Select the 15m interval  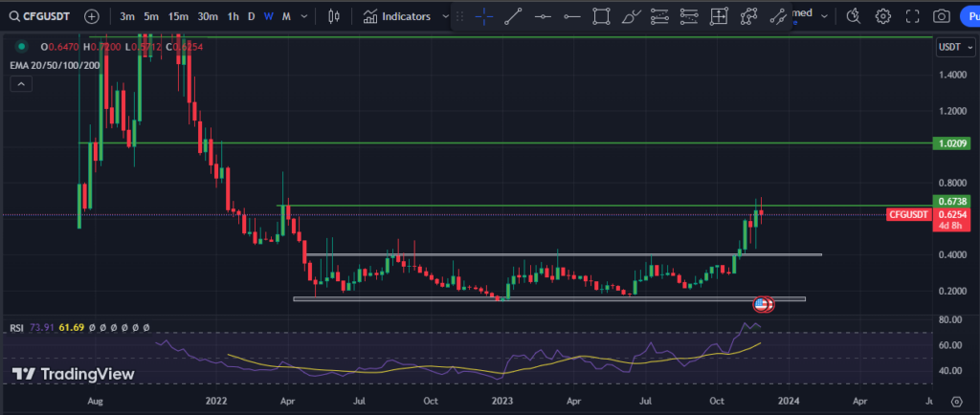[178, 17]
